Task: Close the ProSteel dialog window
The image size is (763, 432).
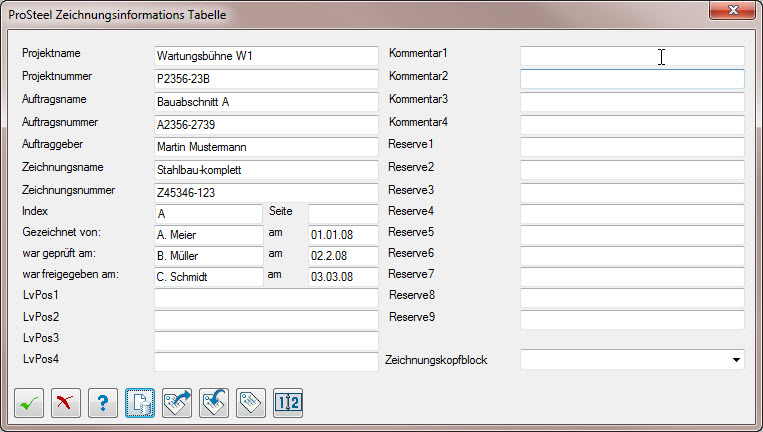Action: 732,10
